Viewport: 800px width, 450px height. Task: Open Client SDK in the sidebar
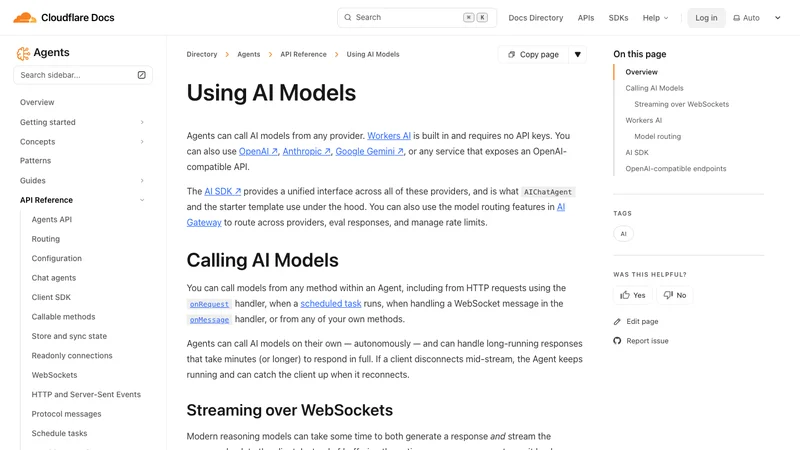(51, 297)
